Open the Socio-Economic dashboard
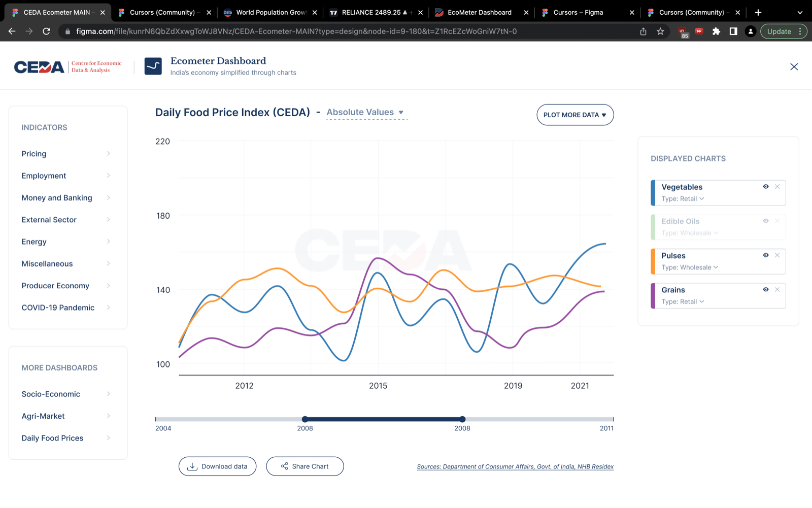The image size is (812, 508). [66, 394]
